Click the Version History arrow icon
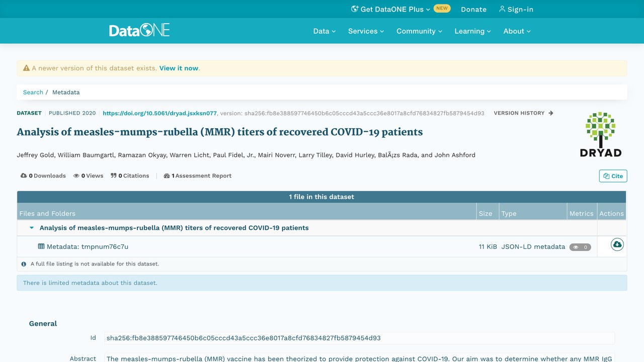The image size is (644, 362). point(551,113)
